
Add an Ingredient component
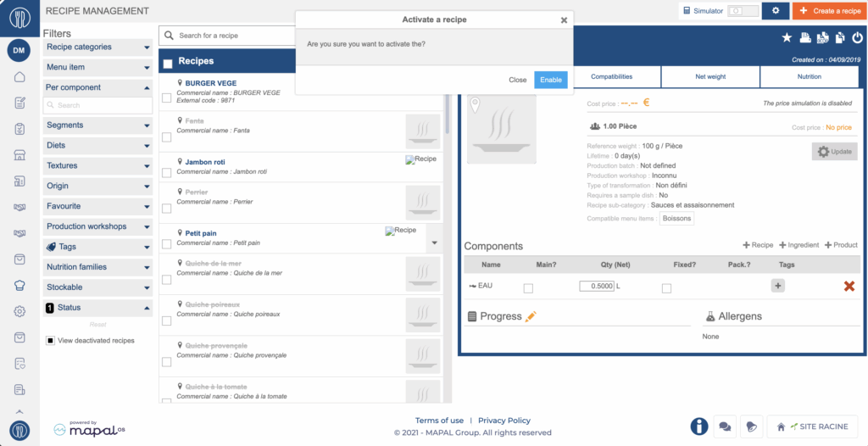pyautogui.click(x=798, y=245)
